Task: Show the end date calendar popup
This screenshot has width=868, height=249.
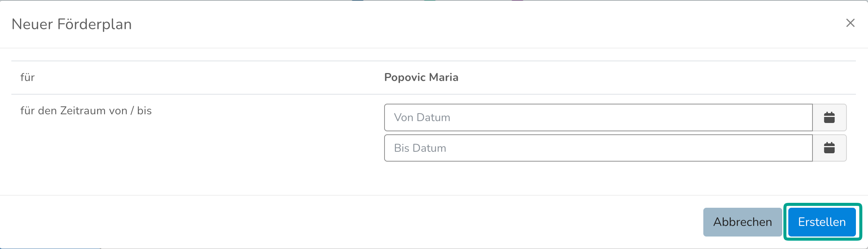Action: (829, 148)
